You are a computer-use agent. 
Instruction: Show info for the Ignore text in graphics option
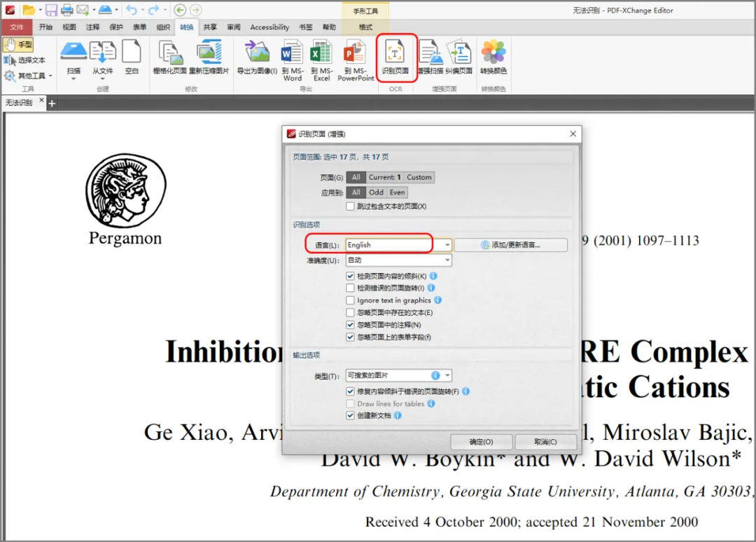[x=437, y=300]
